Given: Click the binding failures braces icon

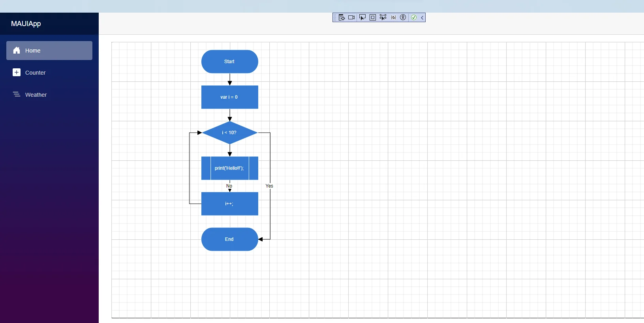Looking at the screenshot, I should tap(393, 17).
